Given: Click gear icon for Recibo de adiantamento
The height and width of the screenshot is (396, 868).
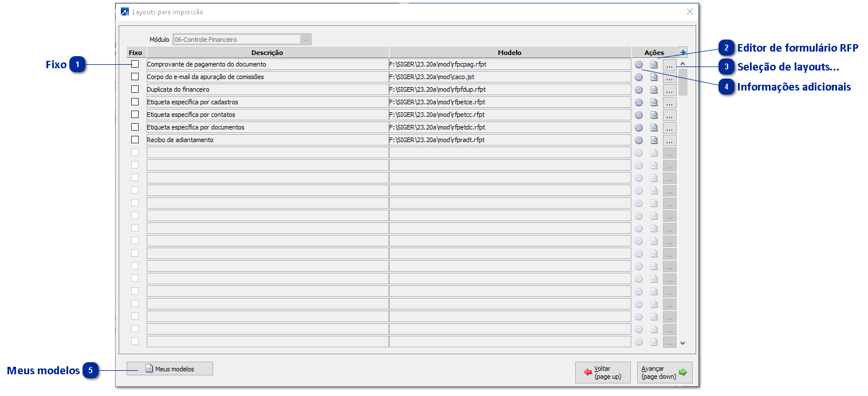Looking at the screenshot, I should 639,140.
